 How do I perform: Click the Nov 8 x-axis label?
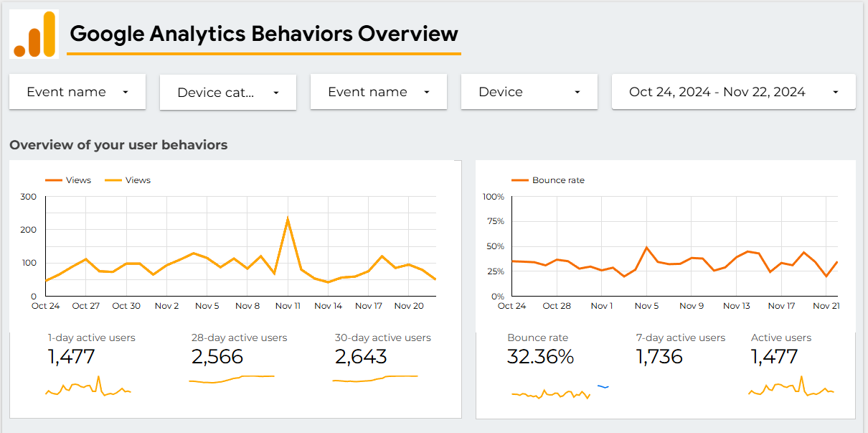247,306
